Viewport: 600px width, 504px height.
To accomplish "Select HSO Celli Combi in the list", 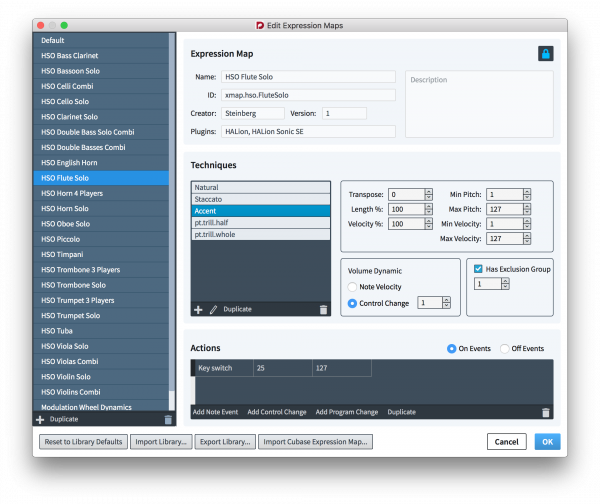I will point(101,86).
